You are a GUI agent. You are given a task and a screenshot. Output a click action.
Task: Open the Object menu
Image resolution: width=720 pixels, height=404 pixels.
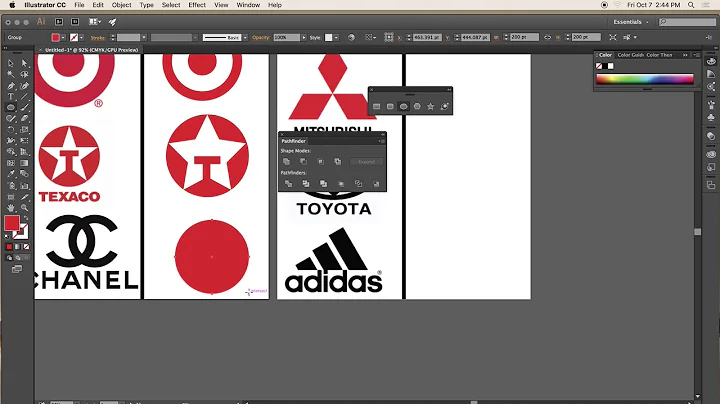click(121, 5)
